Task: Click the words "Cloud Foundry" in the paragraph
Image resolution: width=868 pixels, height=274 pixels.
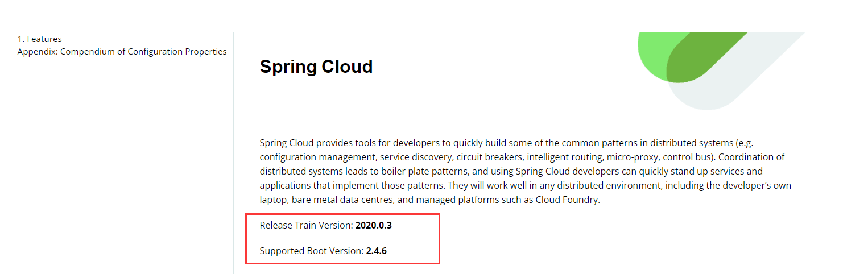Action: pyautogui.click(x=567, y=200)
